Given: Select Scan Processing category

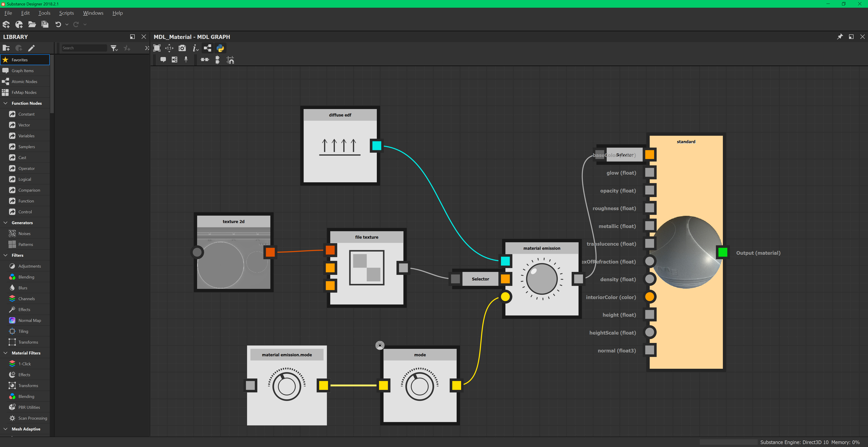Looking at the screenshot, I should click(33, 418).
